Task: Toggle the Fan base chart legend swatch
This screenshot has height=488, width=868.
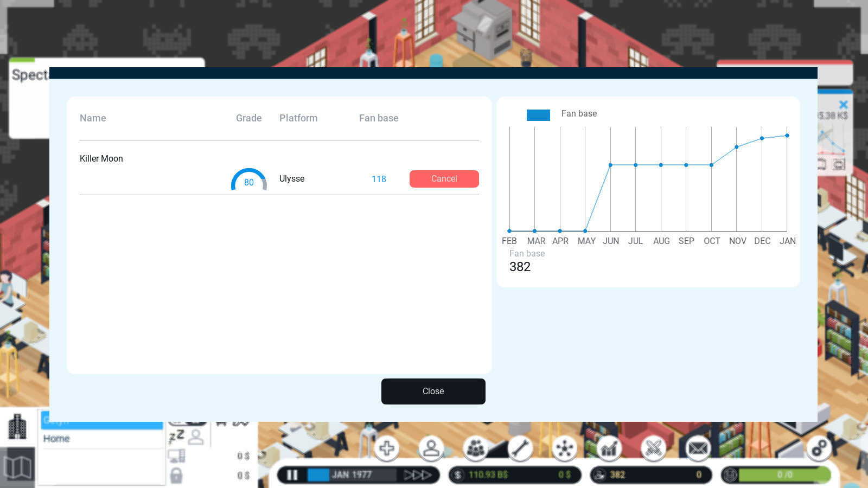Action: coord(538,114)
